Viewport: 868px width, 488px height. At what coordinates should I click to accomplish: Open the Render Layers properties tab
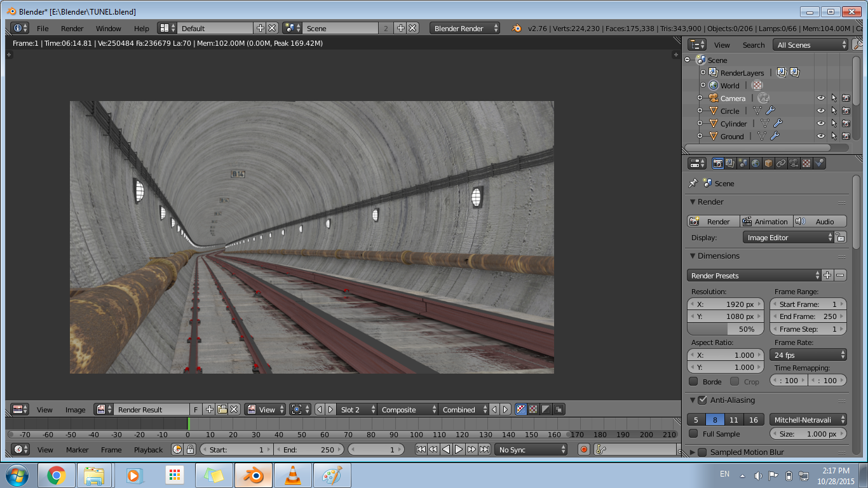point(730,163)
